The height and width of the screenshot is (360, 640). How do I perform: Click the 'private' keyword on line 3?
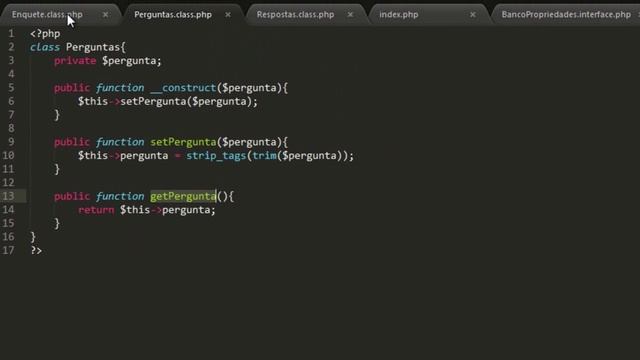pos(75,61)
